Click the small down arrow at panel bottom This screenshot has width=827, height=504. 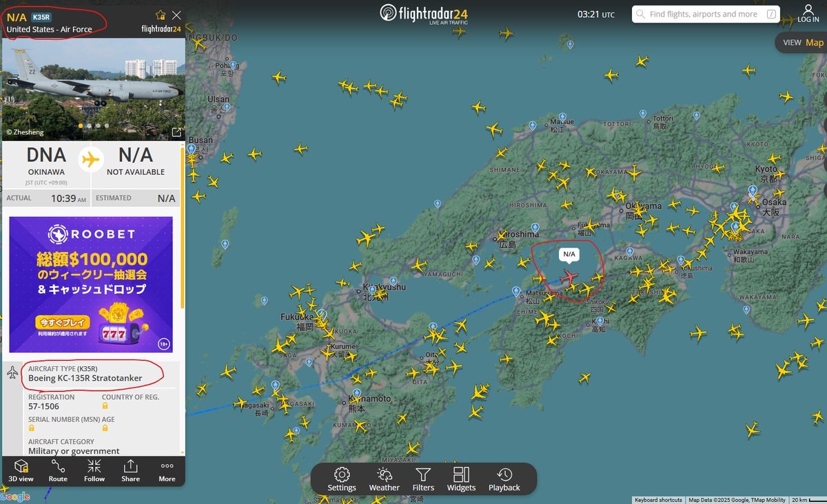182,452
